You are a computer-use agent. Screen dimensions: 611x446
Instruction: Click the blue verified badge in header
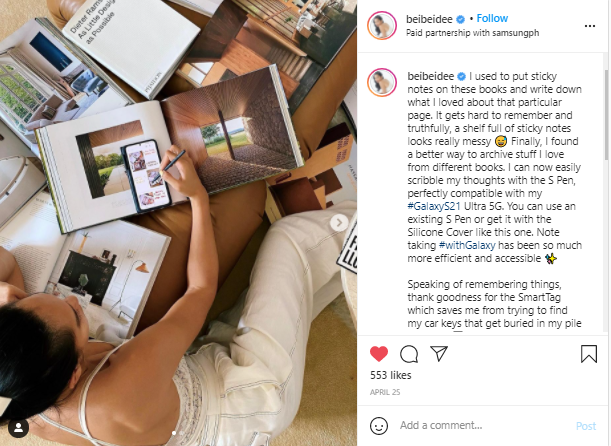point(460,19)
